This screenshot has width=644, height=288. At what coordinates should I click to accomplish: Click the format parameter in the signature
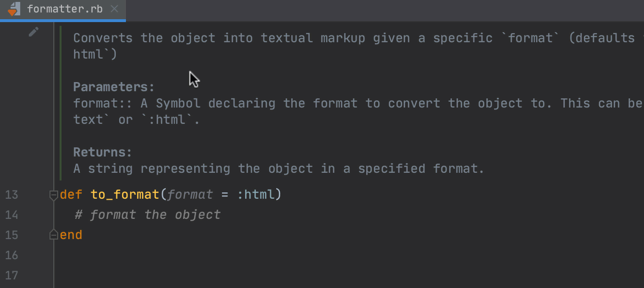(x=190, y=194)
